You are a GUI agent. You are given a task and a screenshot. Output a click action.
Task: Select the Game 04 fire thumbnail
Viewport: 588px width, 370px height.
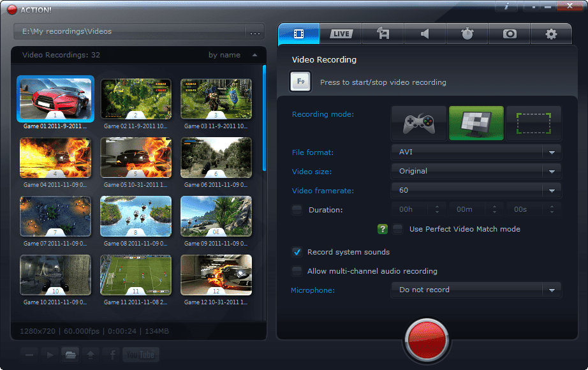coord(55,158)
